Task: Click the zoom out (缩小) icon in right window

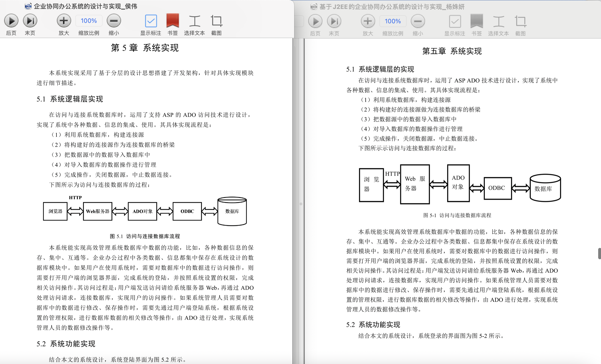Action: [x=418, y=21]
